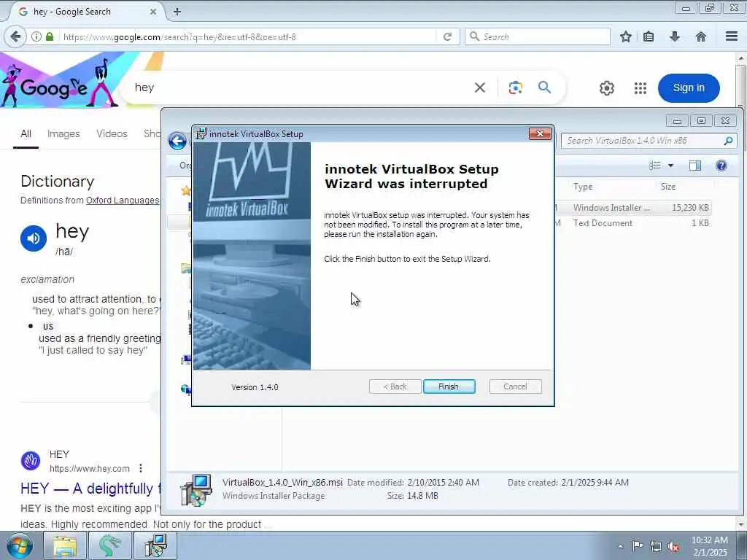The width and height of the screenshot is (747, 560).
Task: Click the Firefox address bar URL
Action: click(248, 36)
